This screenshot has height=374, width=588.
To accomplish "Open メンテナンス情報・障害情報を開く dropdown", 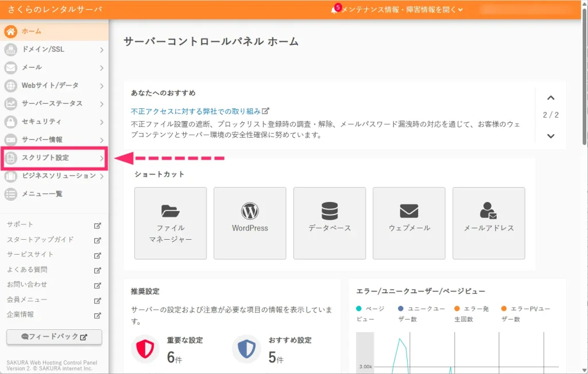I will pos(402,10).
